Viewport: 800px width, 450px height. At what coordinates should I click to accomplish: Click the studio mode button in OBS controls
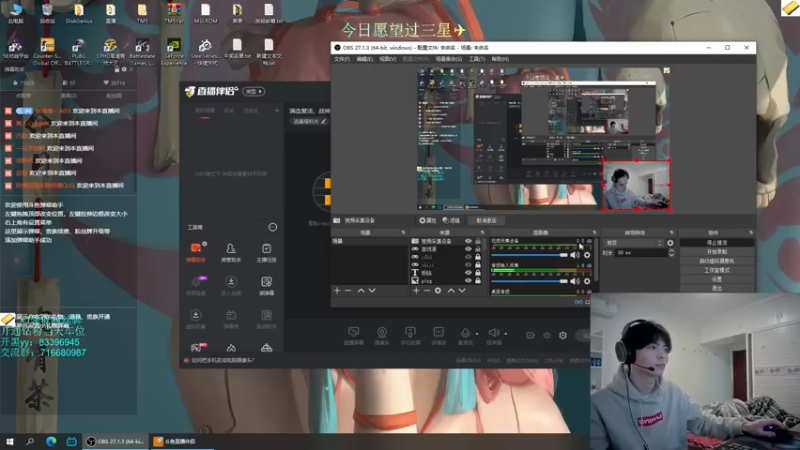point(717,270)
